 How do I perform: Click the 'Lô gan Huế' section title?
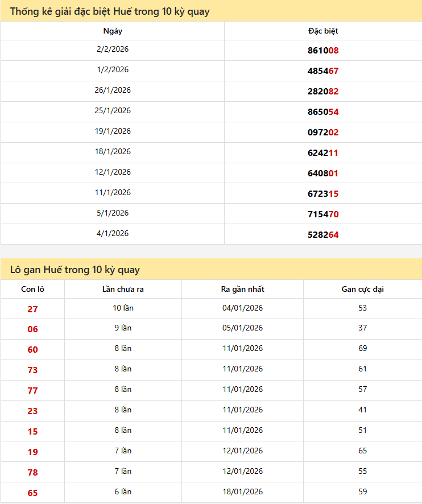pos(75,270)
